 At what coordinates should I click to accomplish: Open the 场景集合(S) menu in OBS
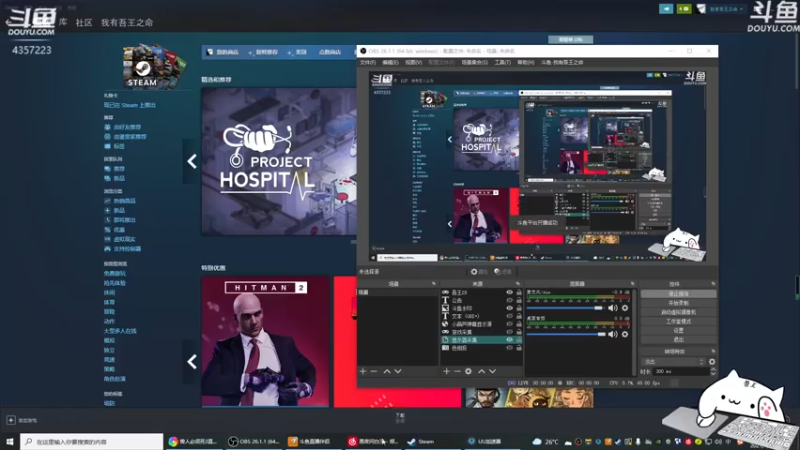pyautogui.click(x=474, y=62)
